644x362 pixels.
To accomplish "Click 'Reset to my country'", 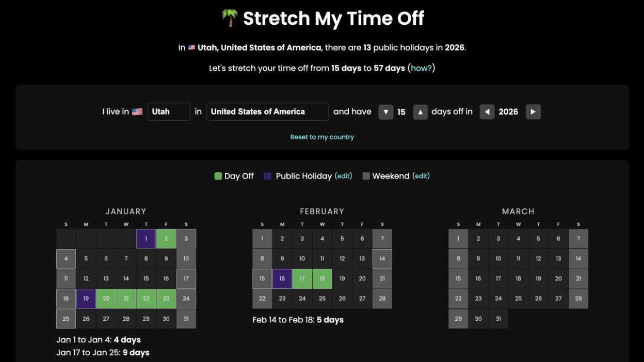I will point(322,137).
